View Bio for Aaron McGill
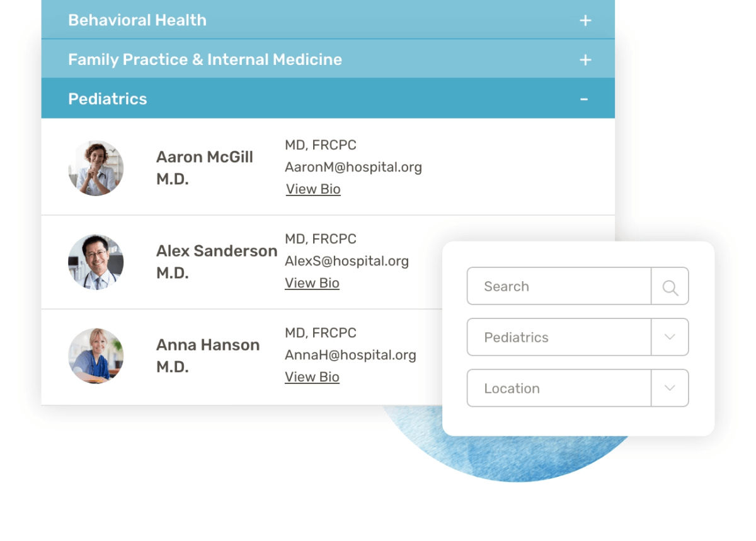The height and width of the screenshot is (541, 756). point(313,189)
